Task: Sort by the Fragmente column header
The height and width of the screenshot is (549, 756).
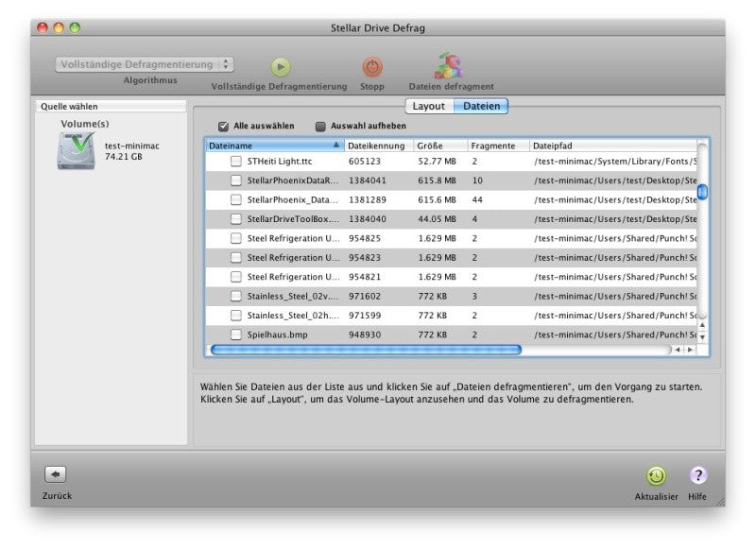Action: [498, 146]
